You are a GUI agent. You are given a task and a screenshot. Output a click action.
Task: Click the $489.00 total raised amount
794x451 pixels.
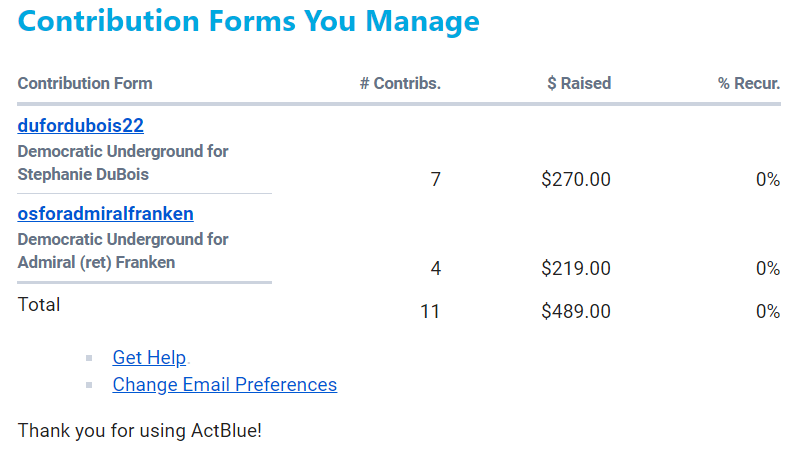[575, 311]
